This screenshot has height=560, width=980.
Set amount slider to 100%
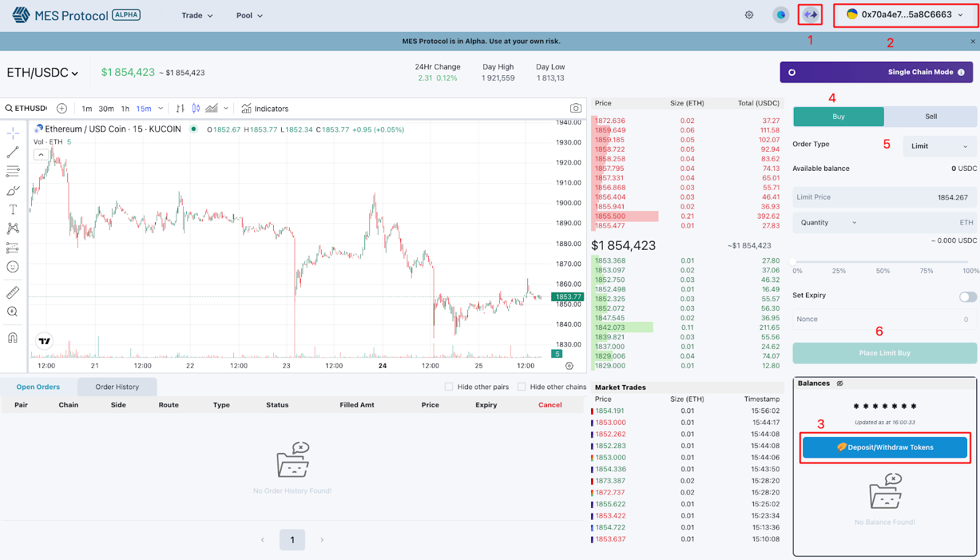(x=971, y=271)
